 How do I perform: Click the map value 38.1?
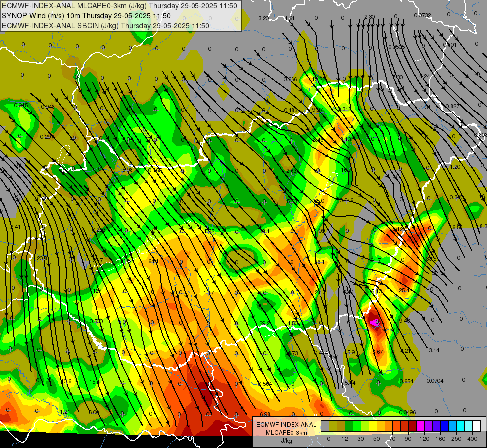click(264, 231)
